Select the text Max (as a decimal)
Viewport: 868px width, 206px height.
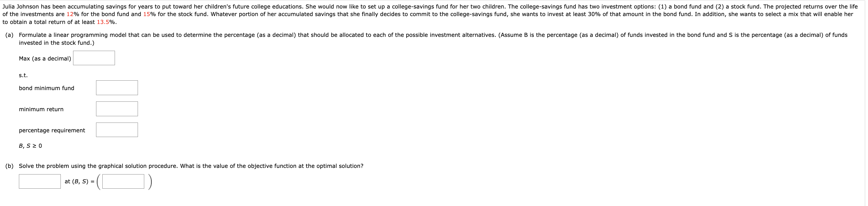45,58
